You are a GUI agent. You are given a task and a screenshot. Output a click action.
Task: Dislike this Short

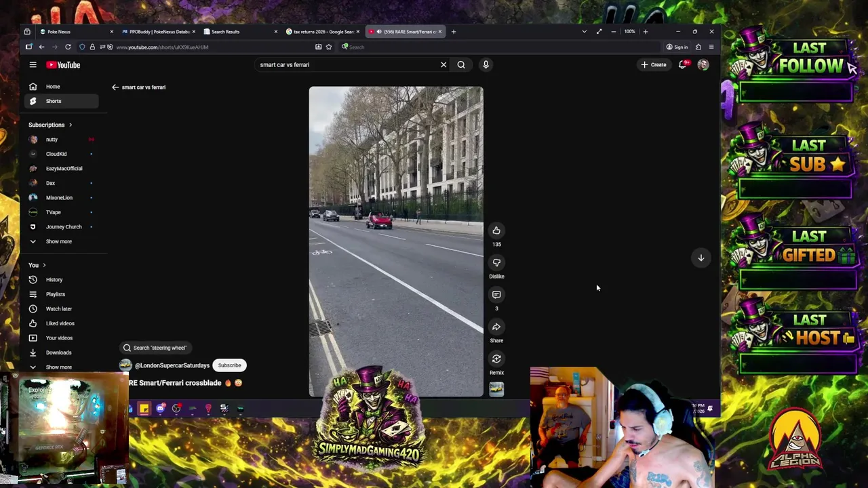coord(496,262)
